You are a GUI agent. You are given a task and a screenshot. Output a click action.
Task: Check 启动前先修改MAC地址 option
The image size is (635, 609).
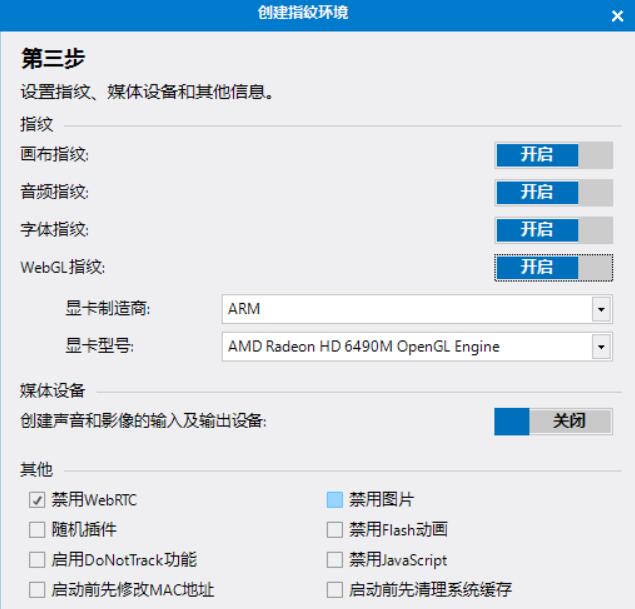37,590
